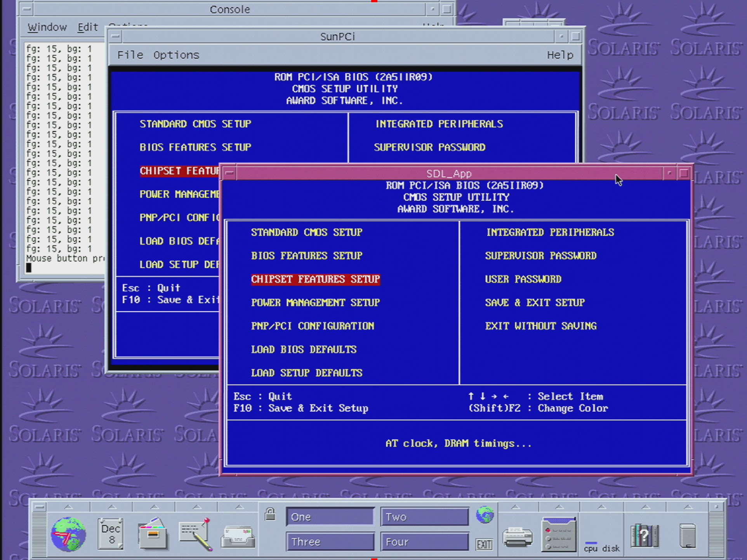
Task: Click the Trash can icon
Action: click(687, 535)
